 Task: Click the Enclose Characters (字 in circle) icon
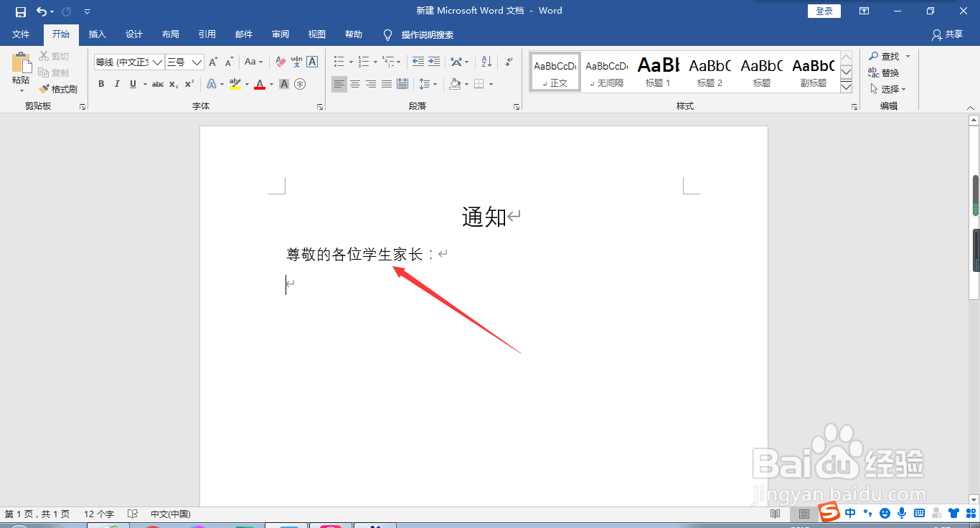coord(300,84)
